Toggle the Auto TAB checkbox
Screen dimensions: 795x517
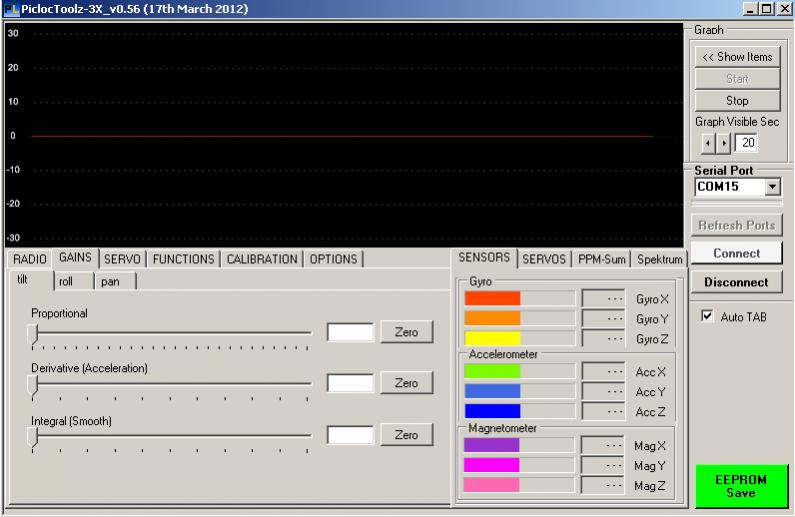[707, 316]
